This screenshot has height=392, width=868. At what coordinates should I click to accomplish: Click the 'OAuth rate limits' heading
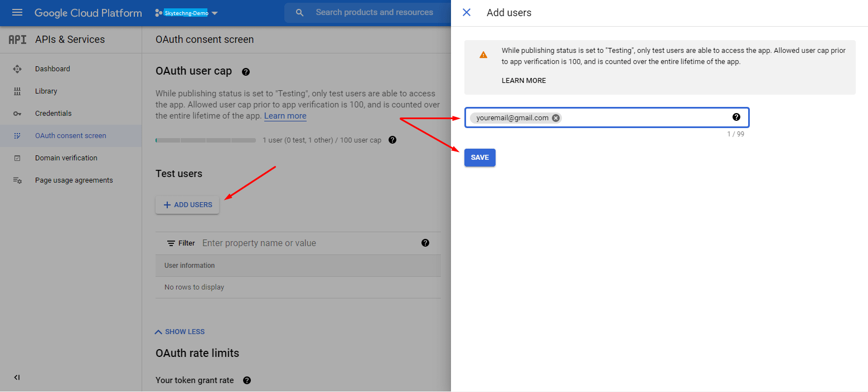[x=197, y=353]
